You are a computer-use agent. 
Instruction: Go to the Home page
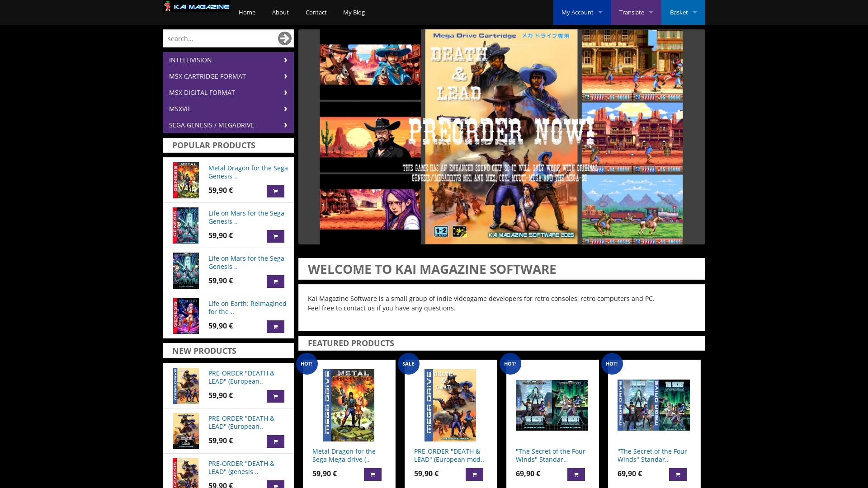(x=247, y=12)
